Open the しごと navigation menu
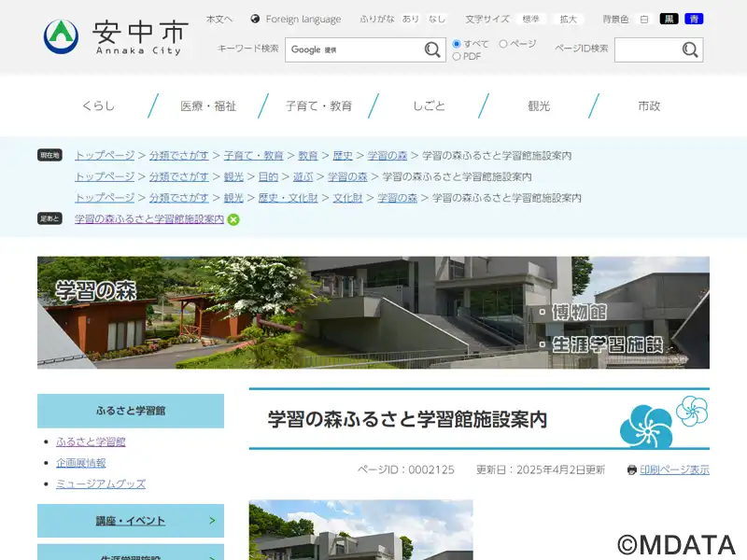747x560 pixels. tap(429, 105)
